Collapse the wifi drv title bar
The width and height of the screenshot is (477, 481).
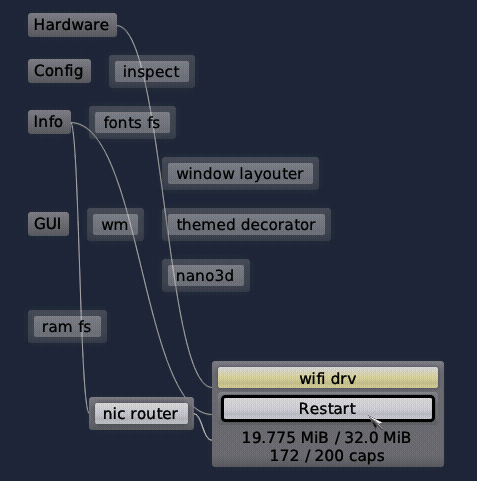click(328, 378)
